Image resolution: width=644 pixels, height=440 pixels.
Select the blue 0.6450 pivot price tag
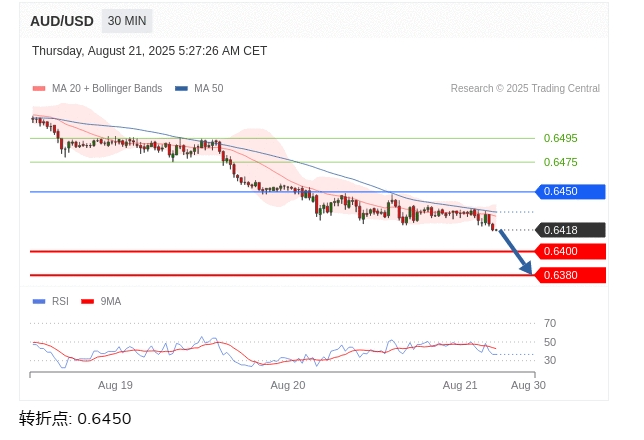pyautogui.click(x=570, y=191)
